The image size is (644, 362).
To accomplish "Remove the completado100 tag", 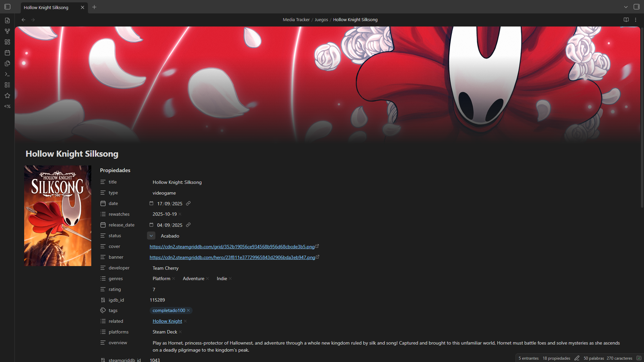I will click(x=188, y=310).
